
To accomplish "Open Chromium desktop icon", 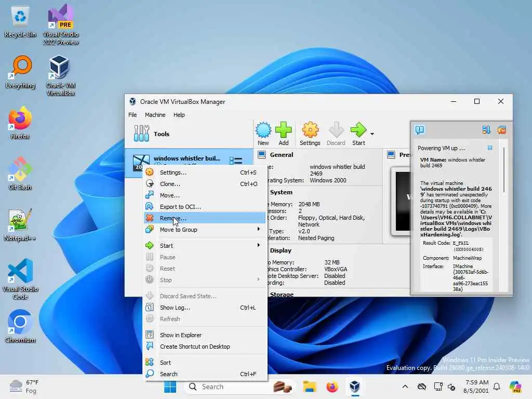I will click(x=20, y=326).
